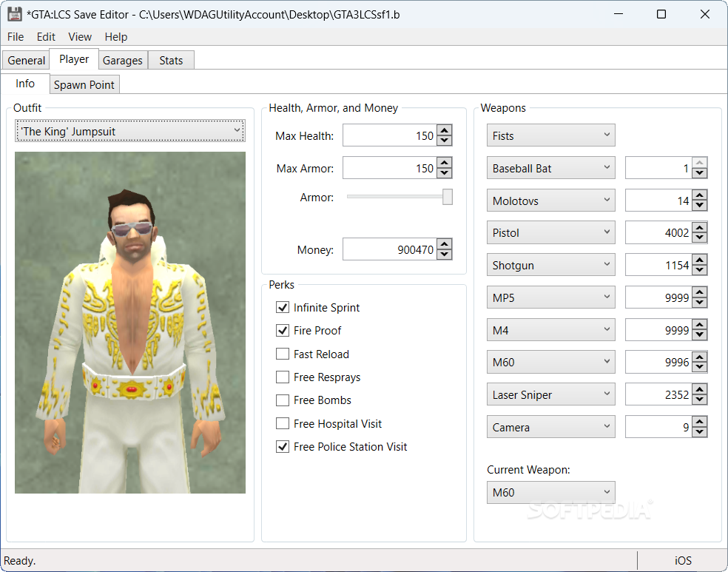Decrease M4 ammo count
This screenshot has width=728, height=572.
pos(700,334)
